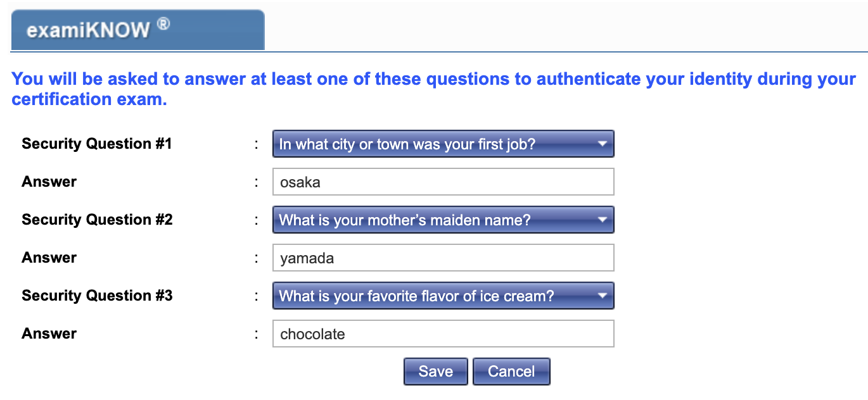Open the Security Question #1 dropdown
Image resolution: width=868 pixels, height=400 pixels.
tap(442, 144)
